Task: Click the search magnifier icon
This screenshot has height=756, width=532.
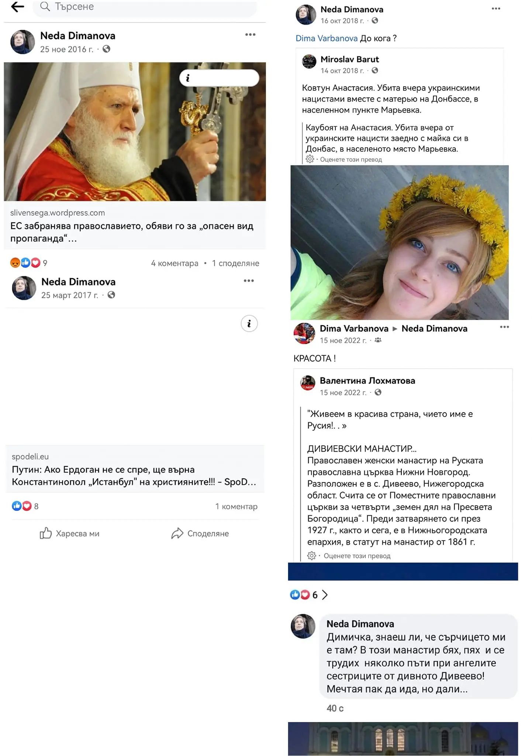Action: 45,6
